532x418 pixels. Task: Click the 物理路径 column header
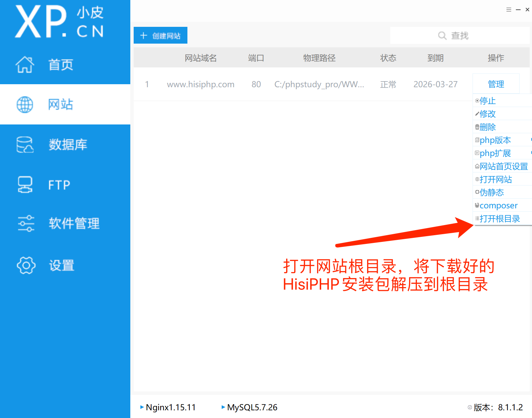(x=319, y=58)
